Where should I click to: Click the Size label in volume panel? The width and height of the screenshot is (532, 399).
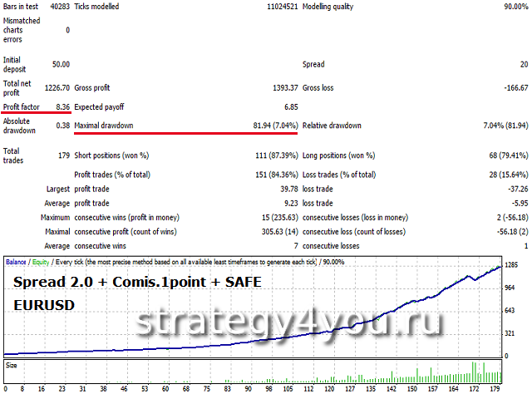12,364
